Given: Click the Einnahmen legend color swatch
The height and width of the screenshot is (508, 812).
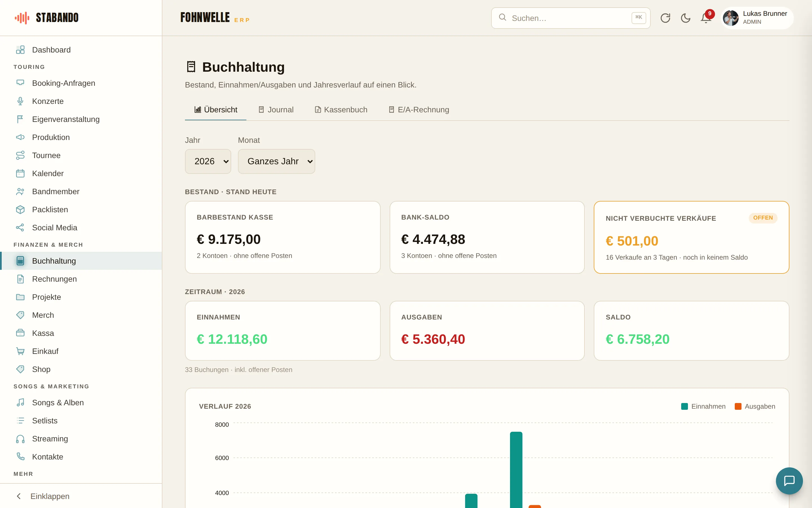Looking at the screenshot, I should click(x=684, y=406).
